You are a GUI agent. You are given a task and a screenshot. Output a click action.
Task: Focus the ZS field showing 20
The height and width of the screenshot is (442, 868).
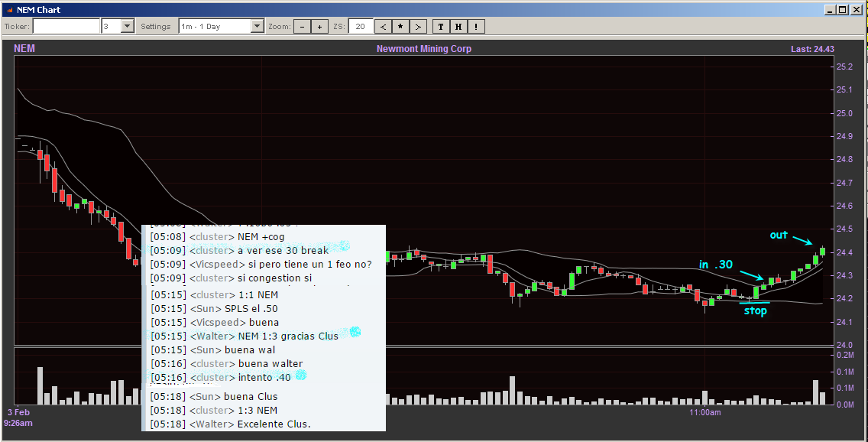point(361,26)
